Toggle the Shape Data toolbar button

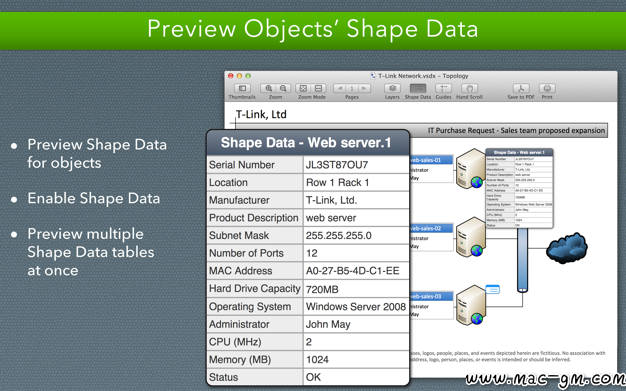point(418,88)
